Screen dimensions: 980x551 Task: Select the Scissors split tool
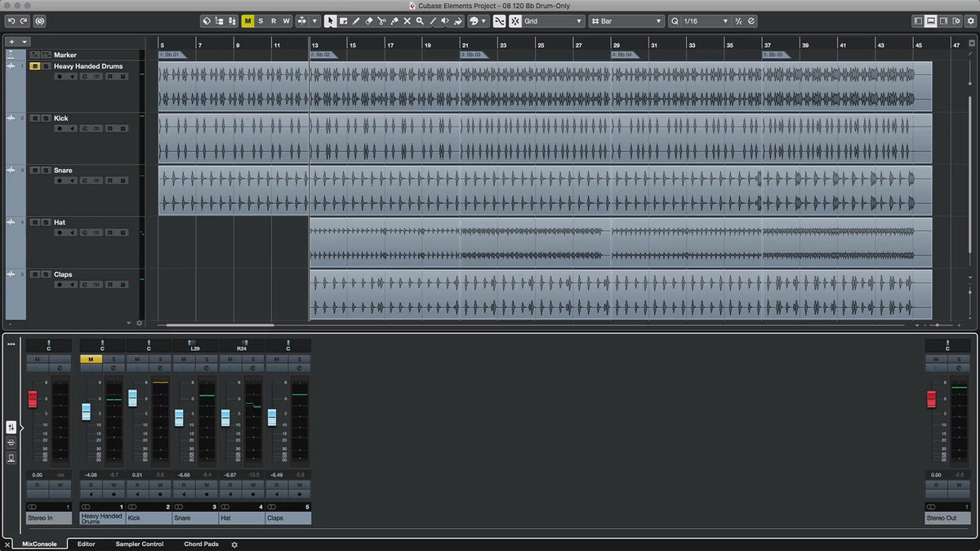point(381,21)
